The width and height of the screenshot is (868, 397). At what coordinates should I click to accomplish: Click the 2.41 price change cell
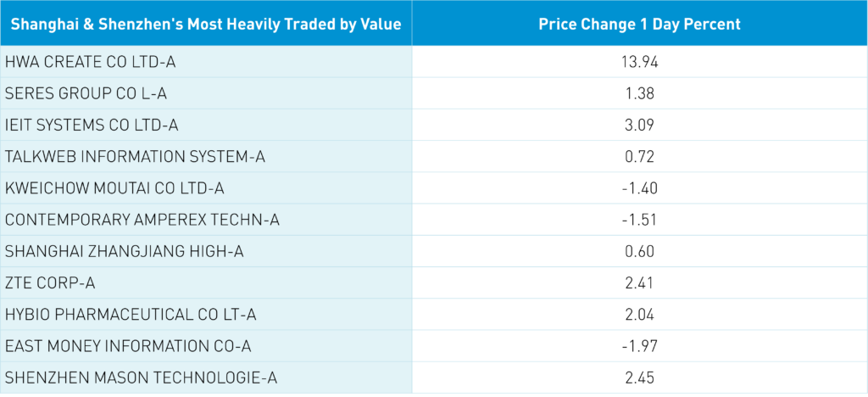639,282
